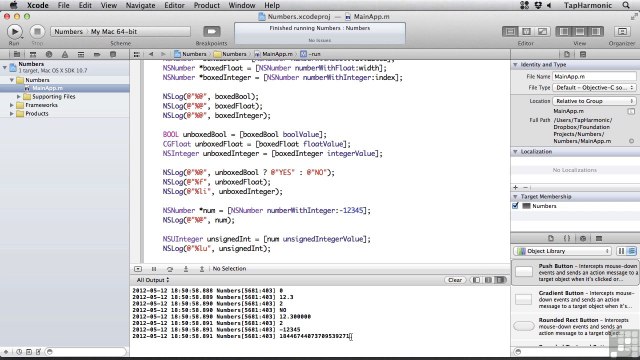The height and width of the screenshot is (360, 640).
Task: Edit the File Name field
Action: [594, 76]
